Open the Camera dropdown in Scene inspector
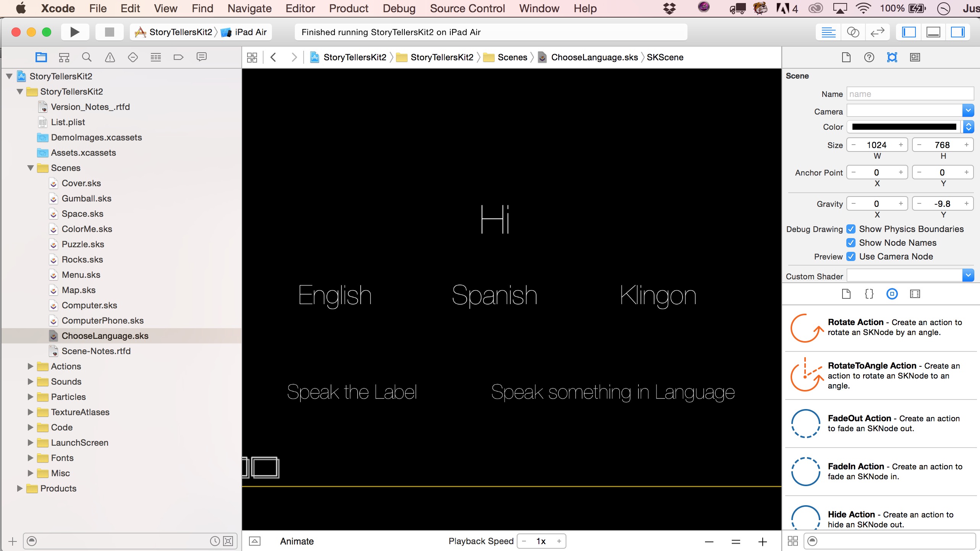The width and height of the screenshot is (980, 551). (968, 111)
